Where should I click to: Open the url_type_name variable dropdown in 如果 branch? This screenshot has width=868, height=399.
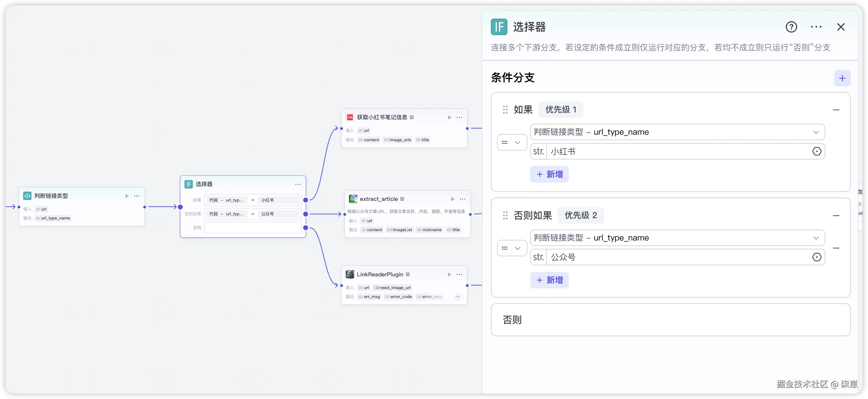point(677,132)
